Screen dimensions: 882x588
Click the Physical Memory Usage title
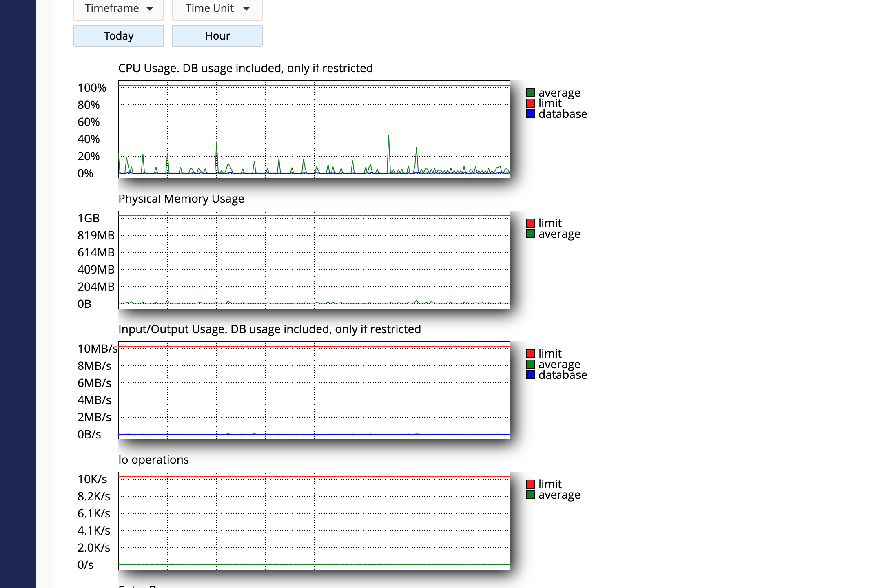tap(181, 199)
